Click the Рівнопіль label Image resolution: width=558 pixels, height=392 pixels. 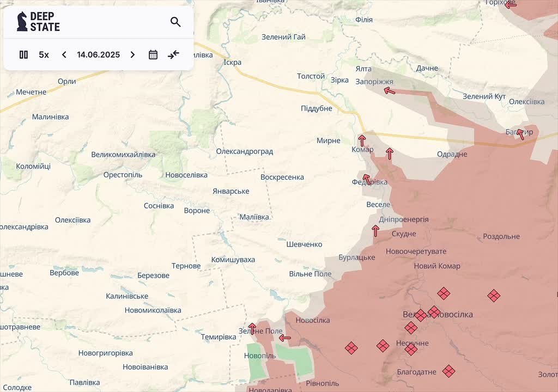click(x=323, y=383)
